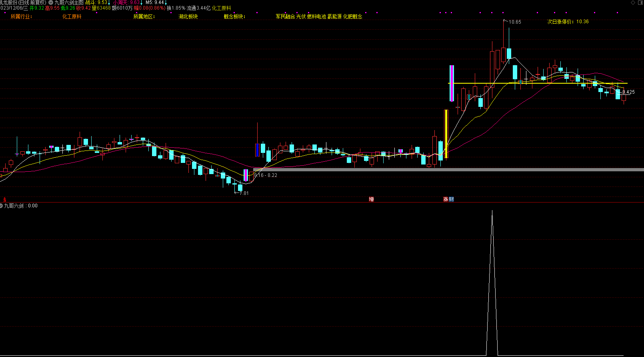
Task: Click the 流通3.44亿 float value
Action: [x=198, y=8]
